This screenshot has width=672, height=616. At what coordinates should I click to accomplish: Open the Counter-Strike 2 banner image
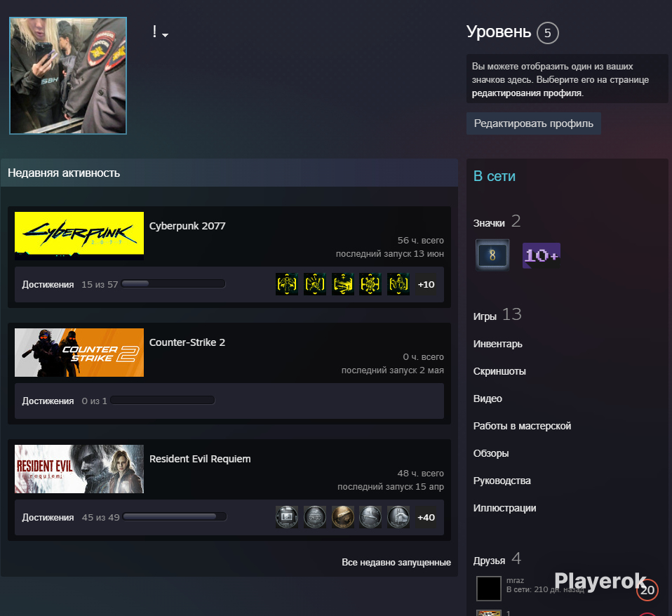click(x=79, y=352)
